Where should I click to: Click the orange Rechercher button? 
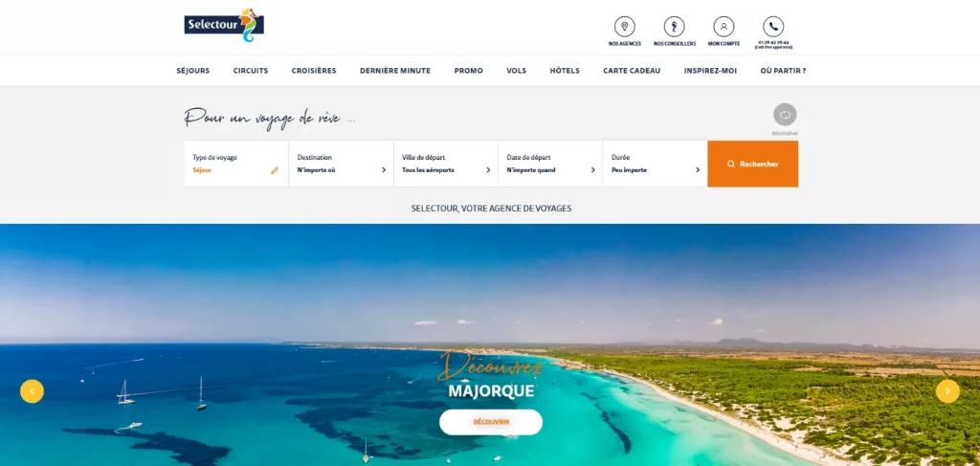pyautogui.click(x=752, y=164)
